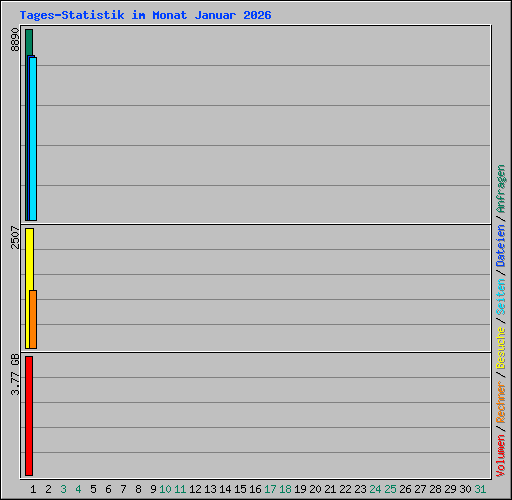Click day '16' on the x-axis
The image size is (512, 500).
(x=255, y=489)
